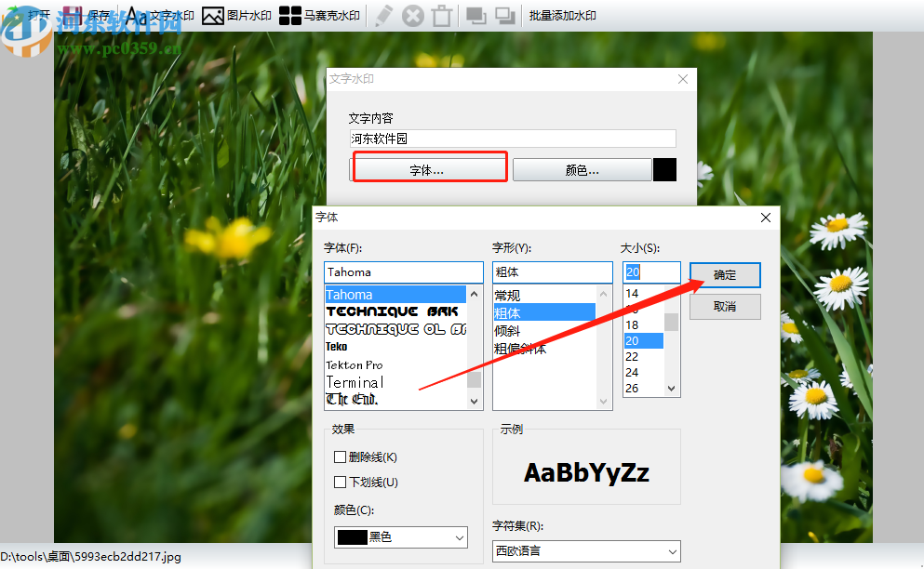Select the 文字水印 (Aa) tool
The height and width of the screenshot is (569, 924).
138,15
